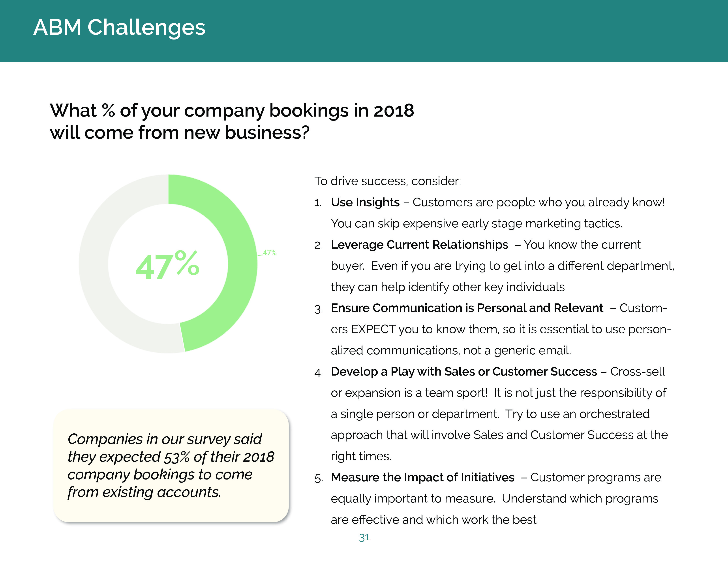This screenshot has width=728, height=563.
Task: Click the list number "4." before Develop a Play
Action: [x=318, y=372]
